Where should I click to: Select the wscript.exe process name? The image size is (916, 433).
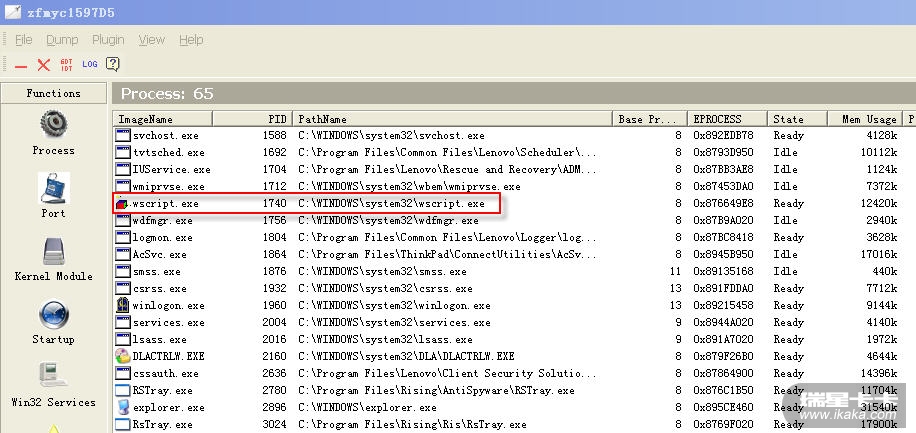click(x=165, y=204)
